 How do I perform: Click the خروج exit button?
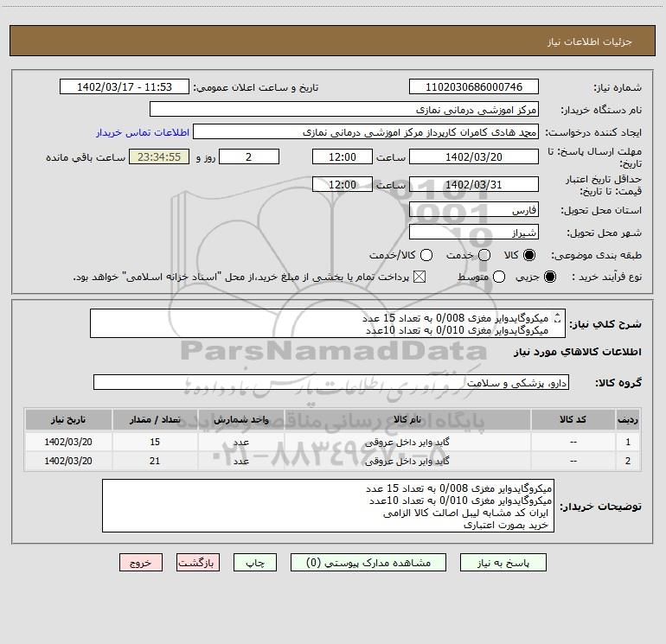coord(141,563)
